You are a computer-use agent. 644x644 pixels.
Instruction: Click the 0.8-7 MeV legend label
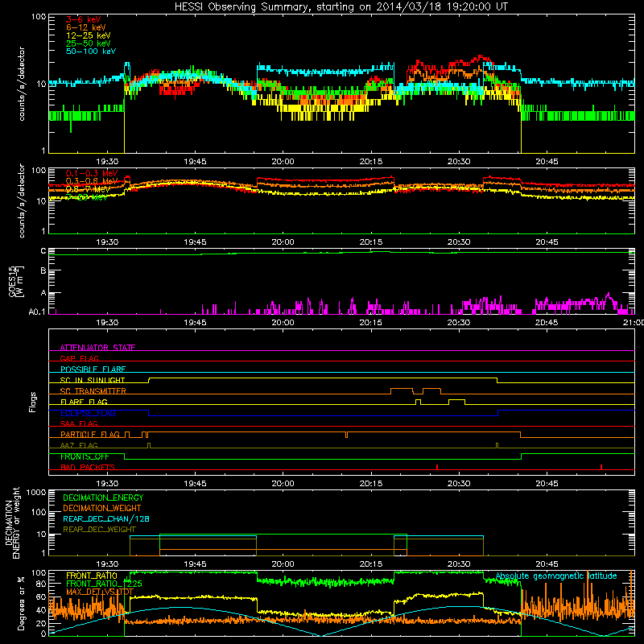(x=88, y=189)
